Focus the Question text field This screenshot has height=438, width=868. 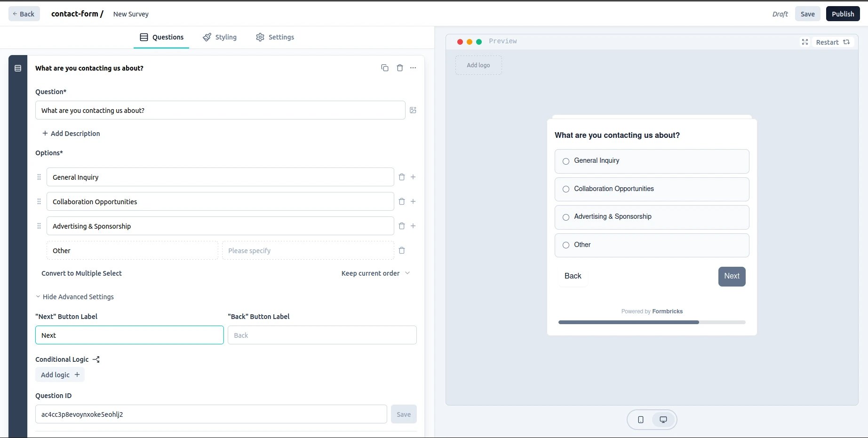pyautogui.click(x=220, y=110)
